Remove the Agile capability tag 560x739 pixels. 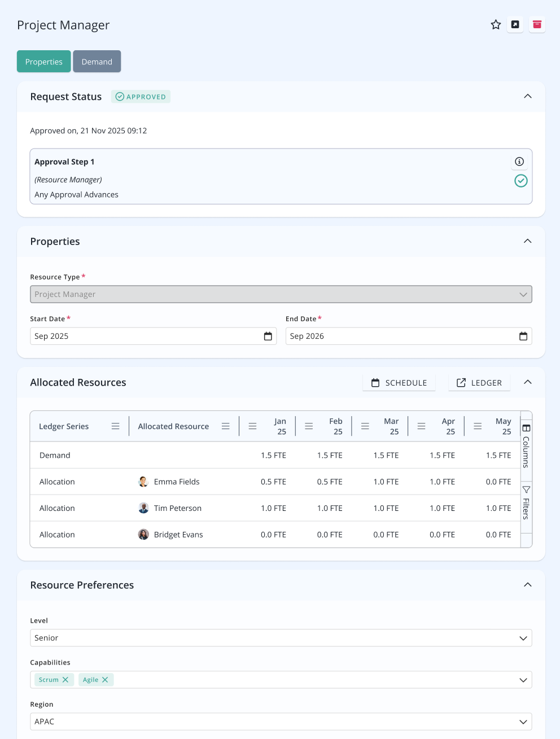(x=105, y=680)
